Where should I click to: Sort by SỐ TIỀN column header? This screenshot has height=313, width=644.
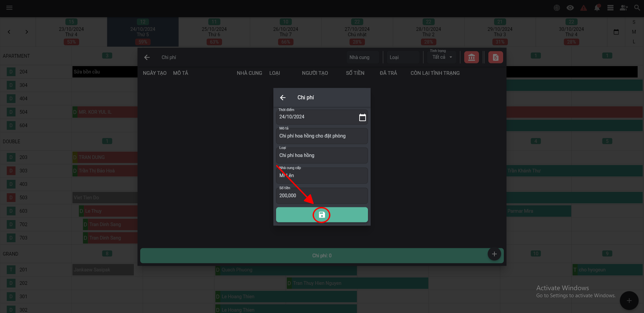coord(355,73)
